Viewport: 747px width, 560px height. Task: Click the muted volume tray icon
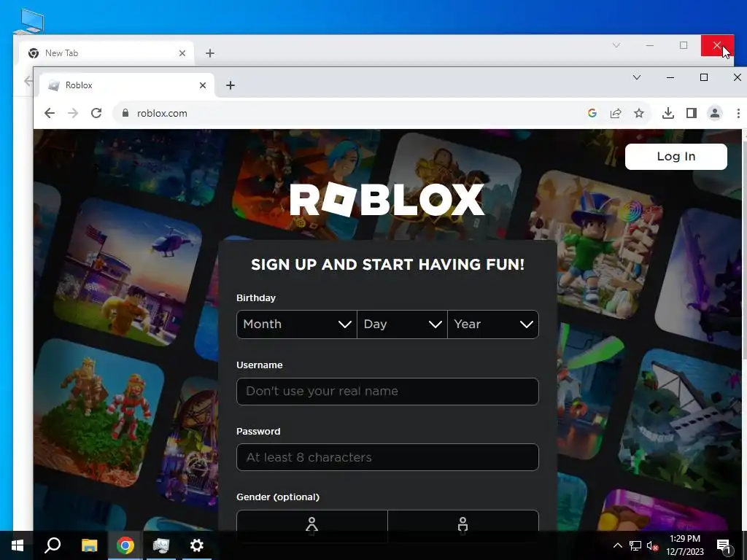click(652, 545)
